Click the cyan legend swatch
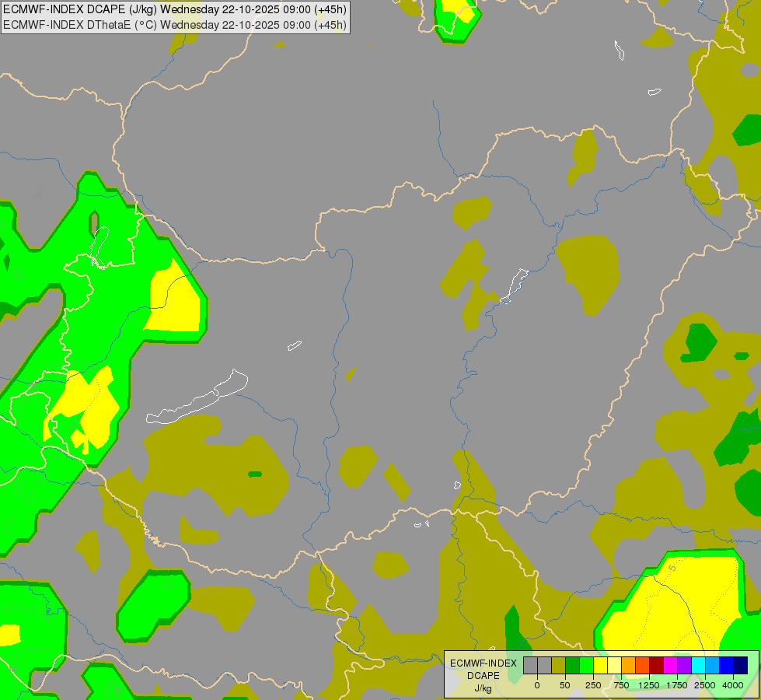 (698, 665)
